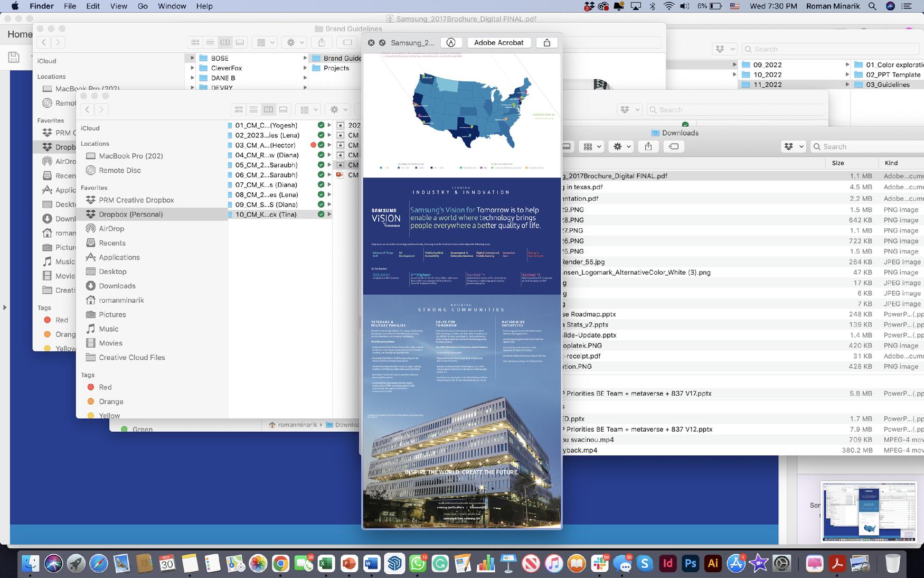Filter by Red tag in front sidebar
This screenshot has height=578, width=924.
point(152,387)
